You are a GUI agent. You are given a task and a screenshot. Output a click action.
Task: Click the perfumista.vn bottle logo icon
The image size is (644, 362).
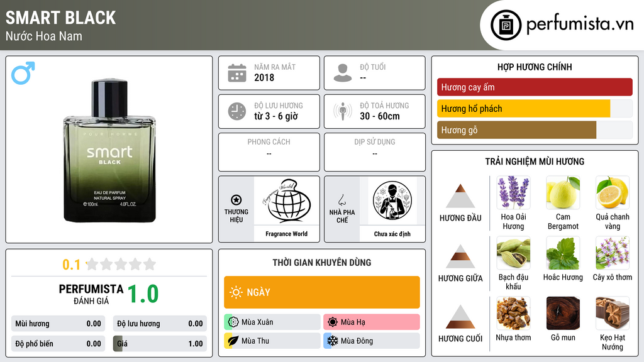coord(506,25)
